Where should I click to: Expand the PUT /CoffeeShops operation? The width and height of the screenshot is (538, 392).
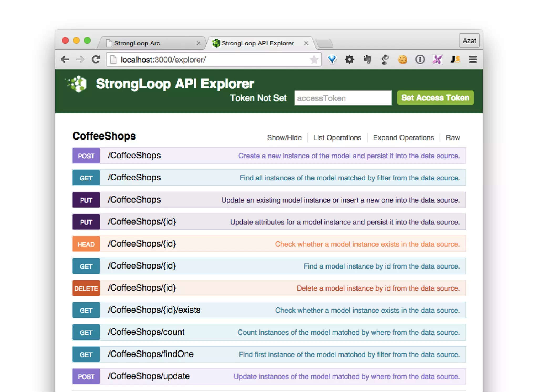pyautogui.click(x=269, y=200)
